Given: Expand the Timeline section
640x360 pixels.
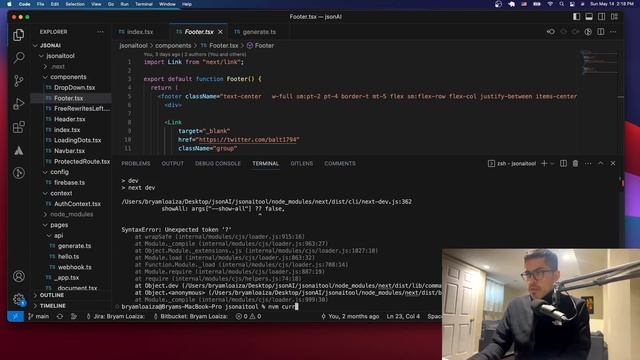Looking at the screenshot, I should click(x=53, y=306).
